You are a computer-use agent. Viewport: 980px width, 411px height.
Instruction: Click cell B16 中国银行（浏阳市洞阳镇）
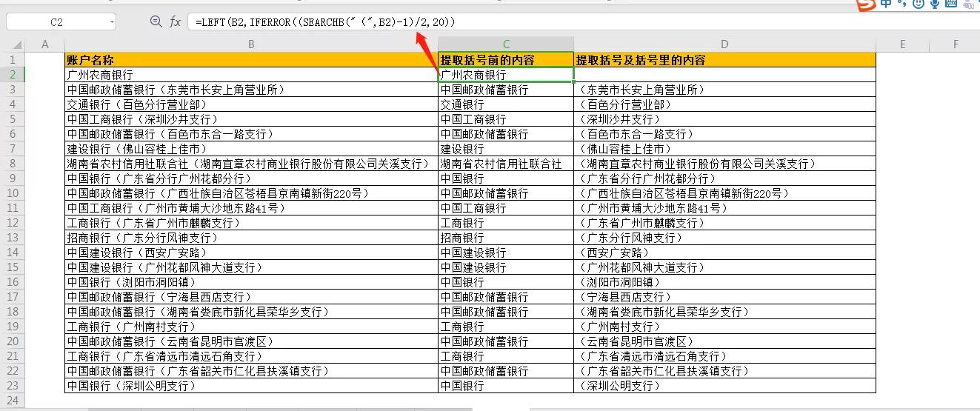(x=251, y=282)
